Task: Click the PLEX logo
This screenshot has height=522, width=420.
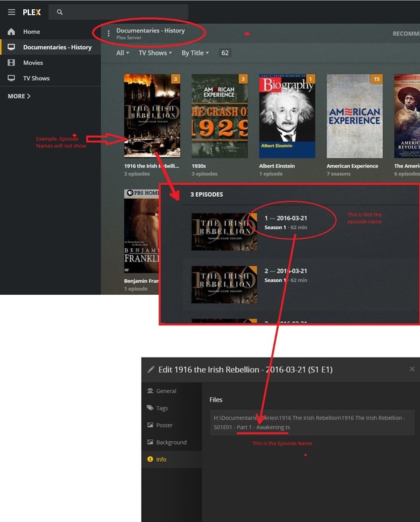Action: [x=32, y=13]
